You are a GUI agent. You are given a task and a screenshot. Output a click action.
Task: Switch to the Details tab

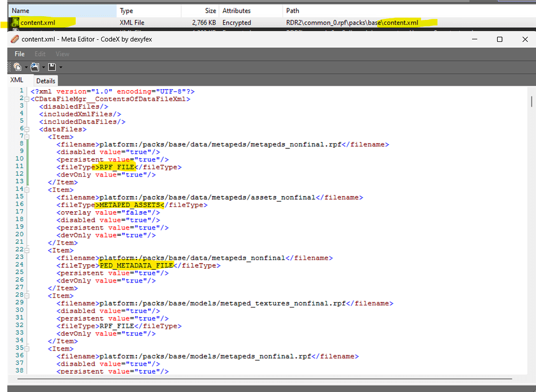click(x=46, y=81)
